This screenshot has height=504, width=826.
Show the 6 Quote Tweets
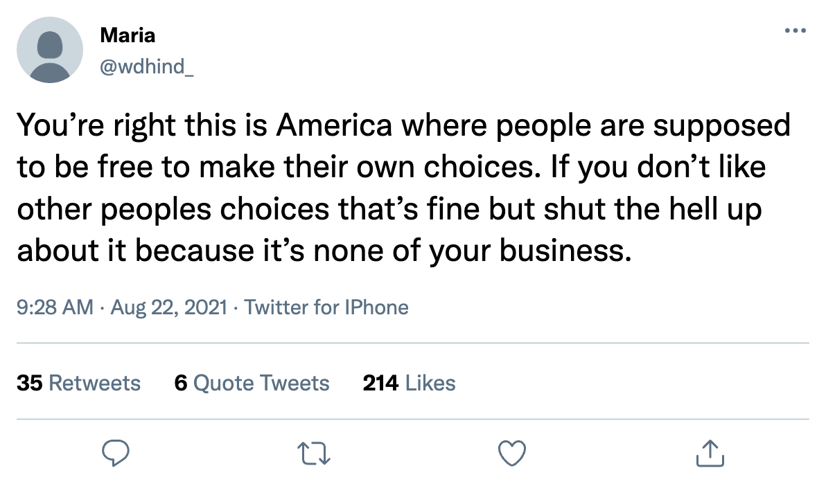pyautogui.click(x=252, y=383)
